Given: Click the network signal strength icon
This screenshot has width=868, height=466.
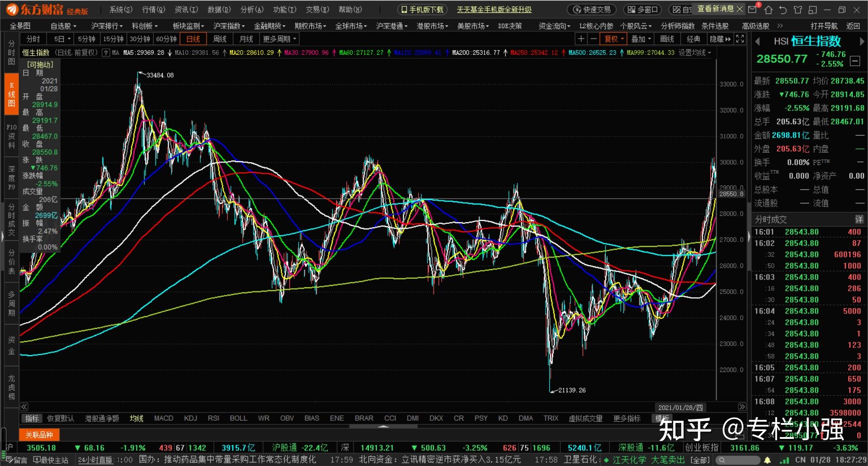Looking at the screenshot, I should 785,460.
